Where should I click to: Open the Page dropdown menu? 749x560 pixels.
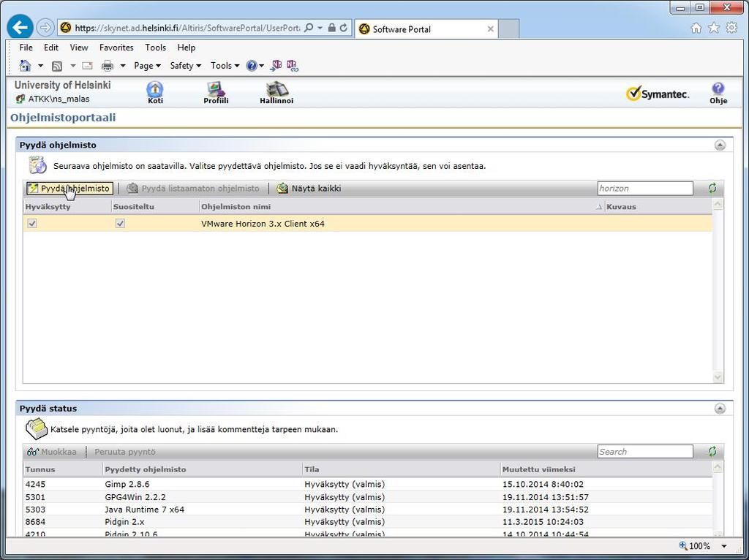pos(147,65)
